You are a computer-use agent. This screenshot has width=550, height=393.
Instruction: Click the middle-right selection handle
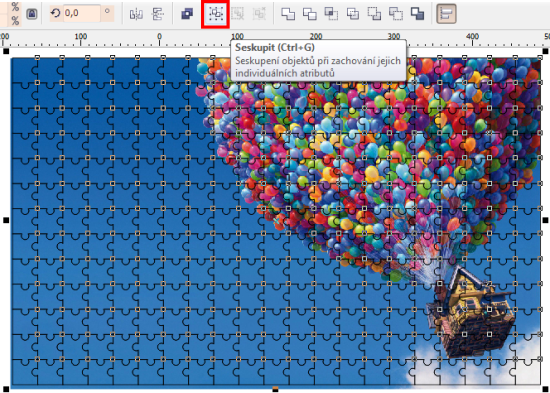pyautogui.click(x=545, y=220)
